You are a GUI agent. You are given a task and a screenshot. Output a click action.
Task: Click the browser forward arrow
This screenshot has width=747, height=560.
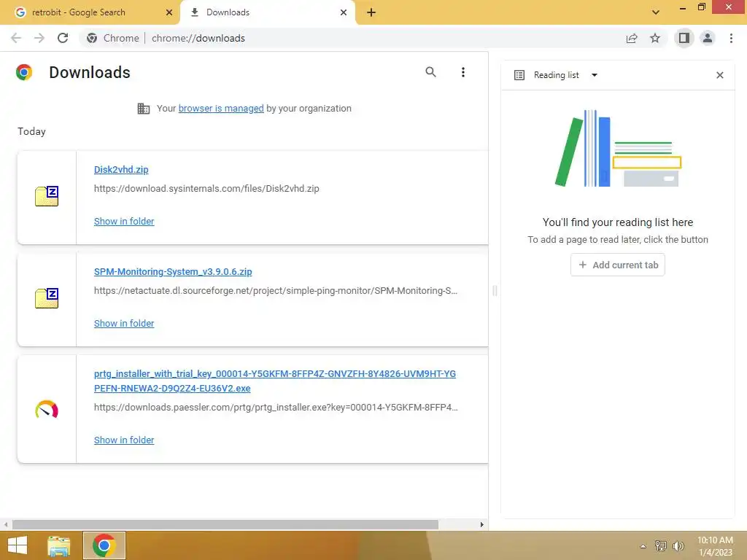click(x=39, y=38)
